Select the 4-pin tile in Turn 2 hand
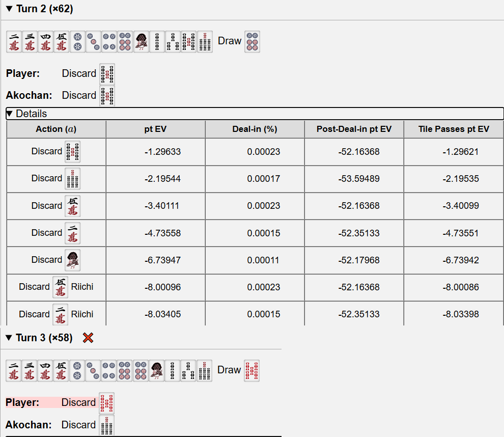Screen dimensions: 504x437 [x=109, y=42]
